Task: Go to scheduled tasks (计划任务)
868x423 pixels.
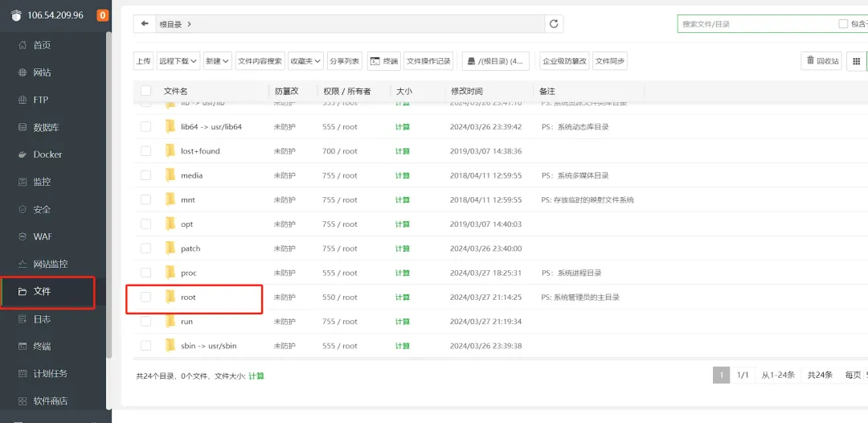Action: 51,373
